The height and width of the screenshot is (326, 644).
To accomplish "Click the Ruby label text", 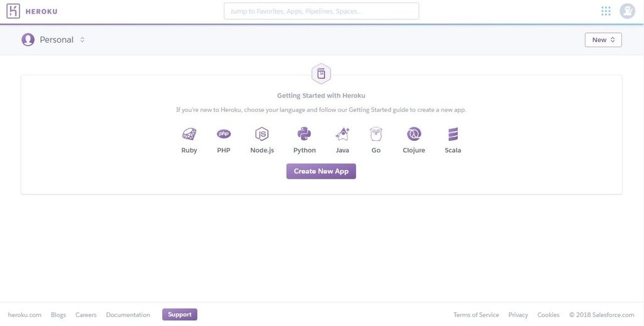I will point(189,150).
